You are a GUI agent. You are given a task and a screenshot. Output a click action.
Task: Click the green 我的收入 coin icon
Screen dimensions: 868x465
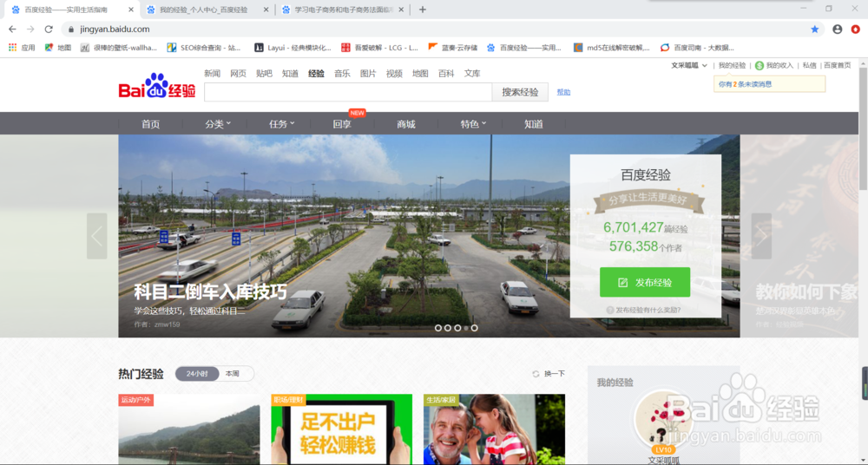(759, 65)
